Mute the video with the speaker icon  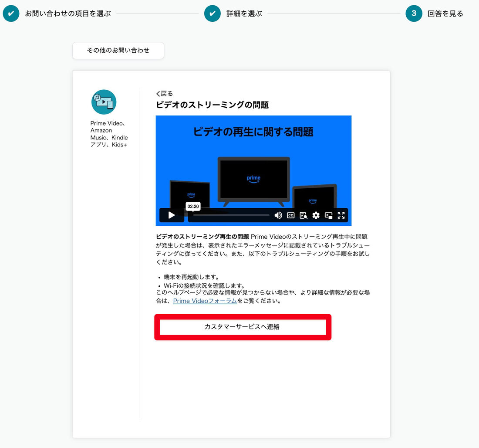pyautogui.click(x=278, y=216)
